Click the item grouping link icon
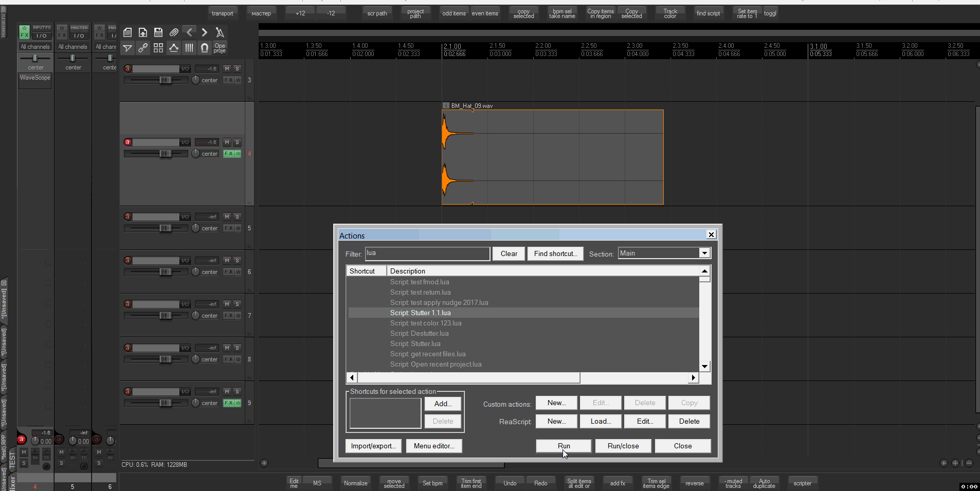Screen dimensions: 980x491 point(143,48)
